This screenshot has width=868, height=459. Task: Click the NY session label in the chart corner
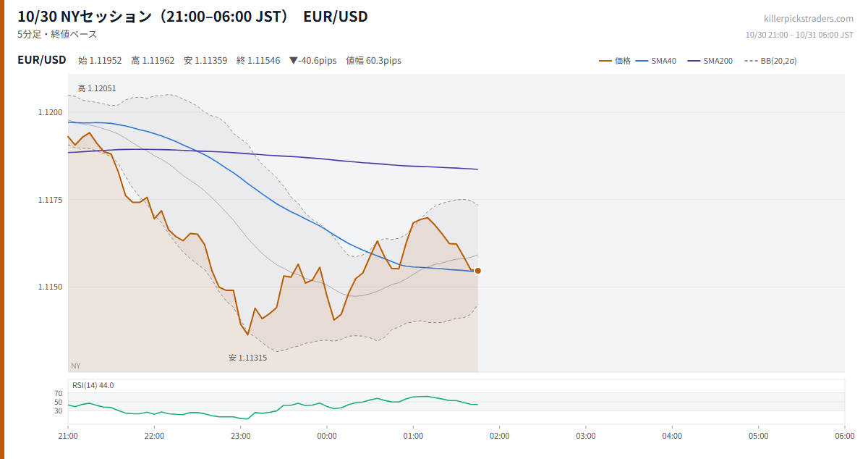click(x=76, y=366)
